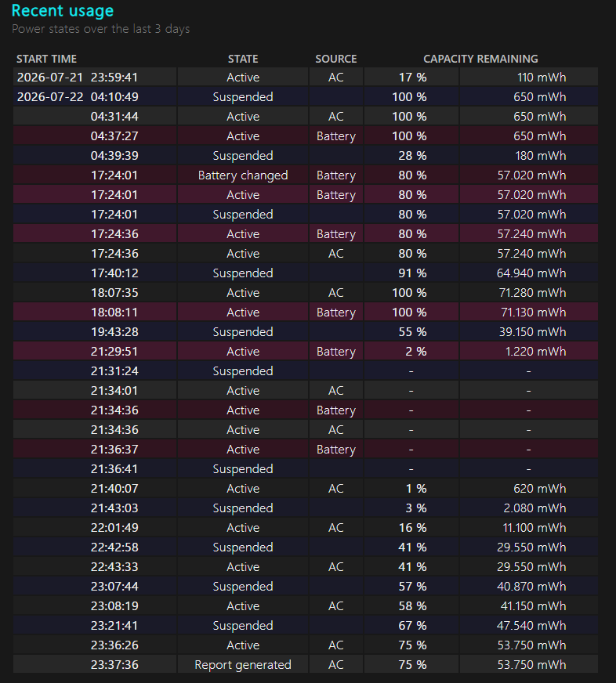This screenshot has width=616, height=683.
Task: Click the Battery changed state cell
Action: coord(243,175)
